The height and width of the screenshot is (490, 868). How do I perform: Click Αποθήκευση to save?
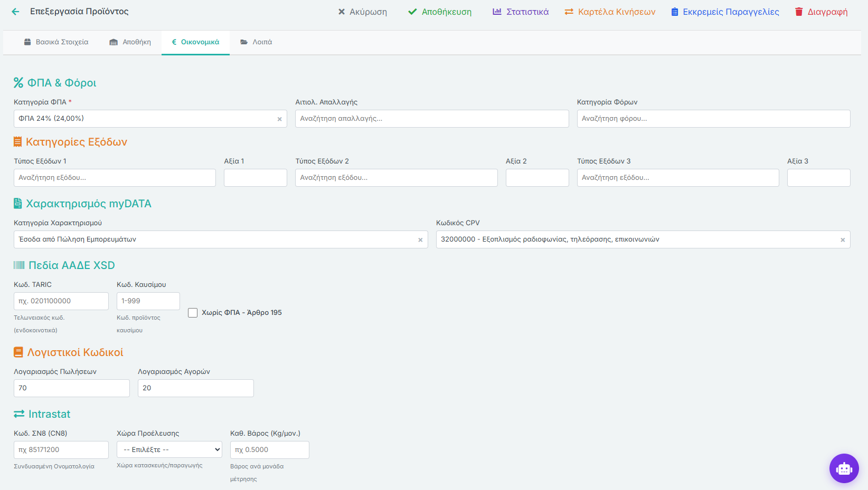[x=440, y=12]
